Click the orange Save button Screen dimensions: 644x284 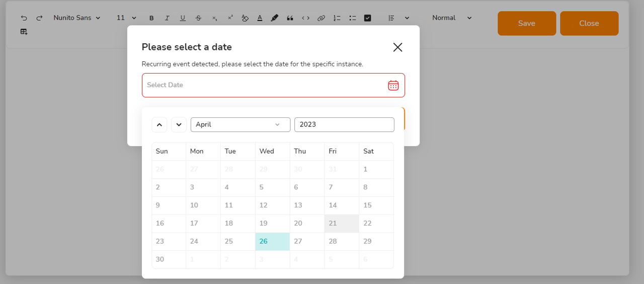[527, 23]
